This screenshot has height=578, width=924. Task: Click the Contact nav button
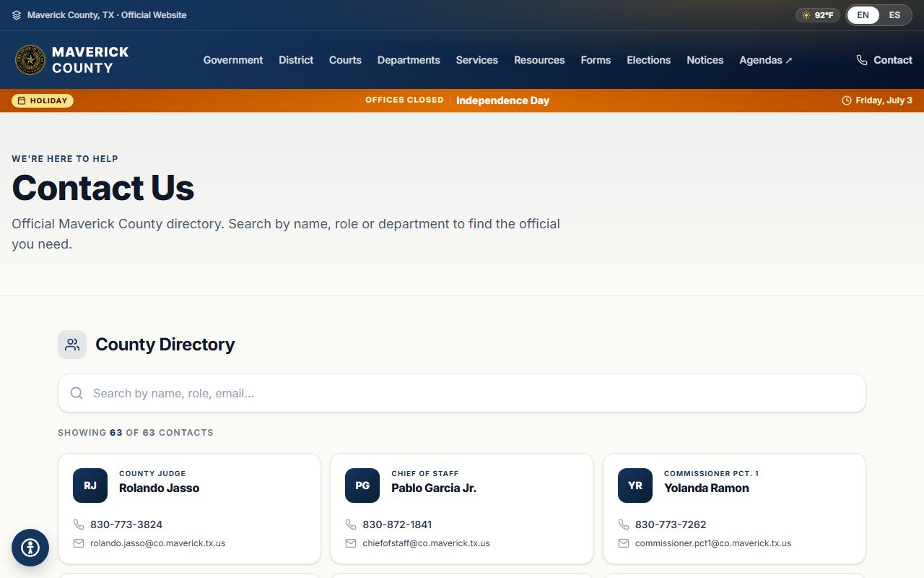(884, 60)
